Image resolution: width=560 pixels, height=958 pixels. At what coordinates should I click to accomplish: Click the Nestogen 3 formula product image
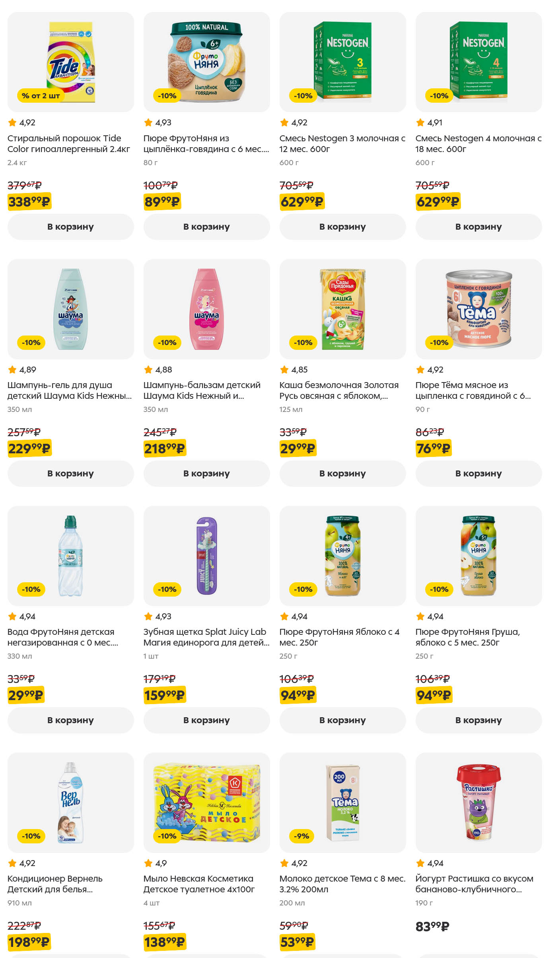point(342,62)
